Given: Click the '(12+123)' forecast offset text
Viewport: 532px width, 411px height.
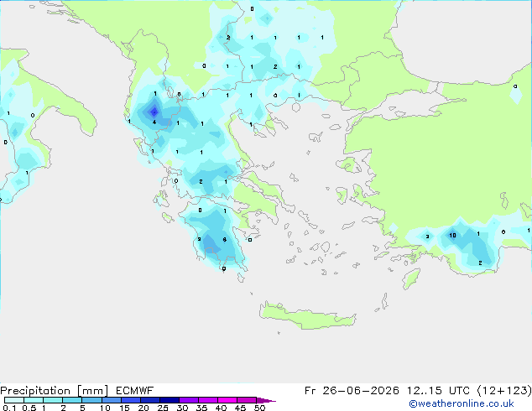Looking at the screenshot, I should pyautogui.click(x=504, y=391).
